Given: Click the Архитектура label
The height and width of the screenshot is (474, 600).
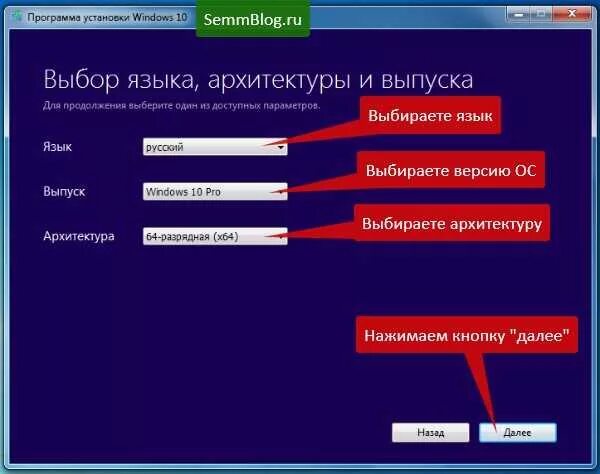Looking at the screenshot, I should (x=79, y=236).
